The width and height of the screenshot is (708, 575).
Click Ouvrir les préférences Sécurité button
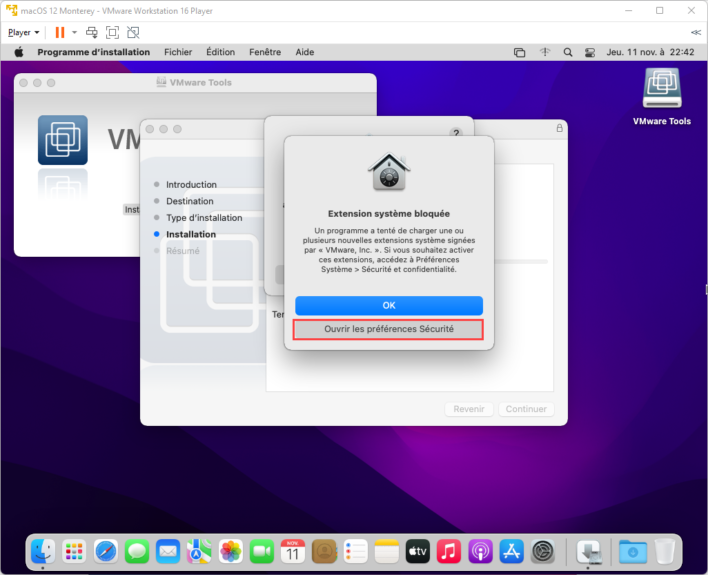click(389, 329)
